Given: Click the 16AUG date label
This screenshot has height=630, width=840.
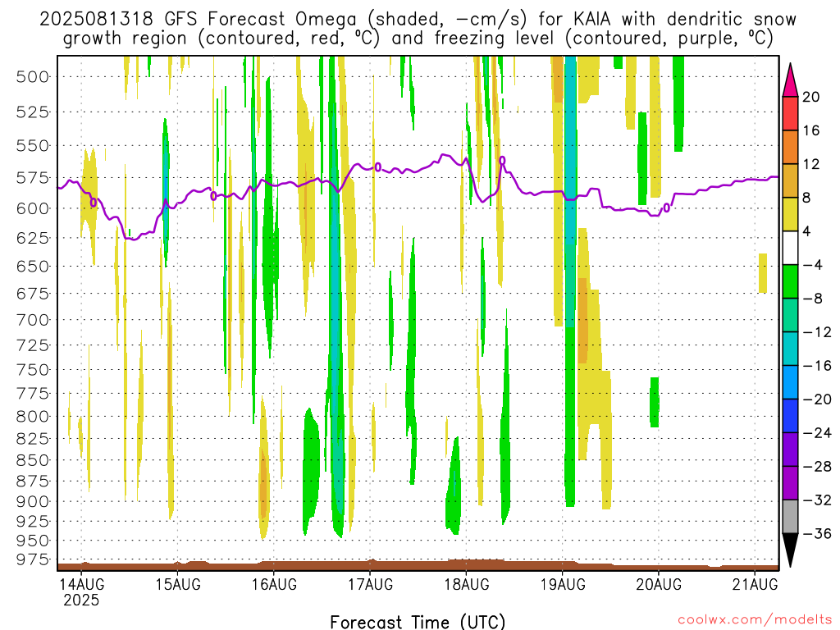Looking at the screenshot, I should tap(274, 584).
